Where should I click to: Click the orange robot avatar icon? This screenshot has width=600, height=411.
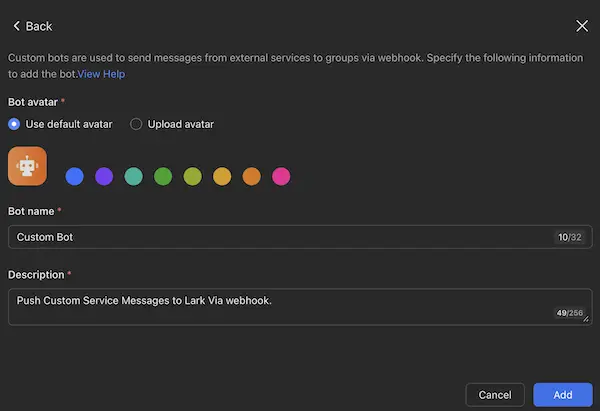click(x=28, y=166)
